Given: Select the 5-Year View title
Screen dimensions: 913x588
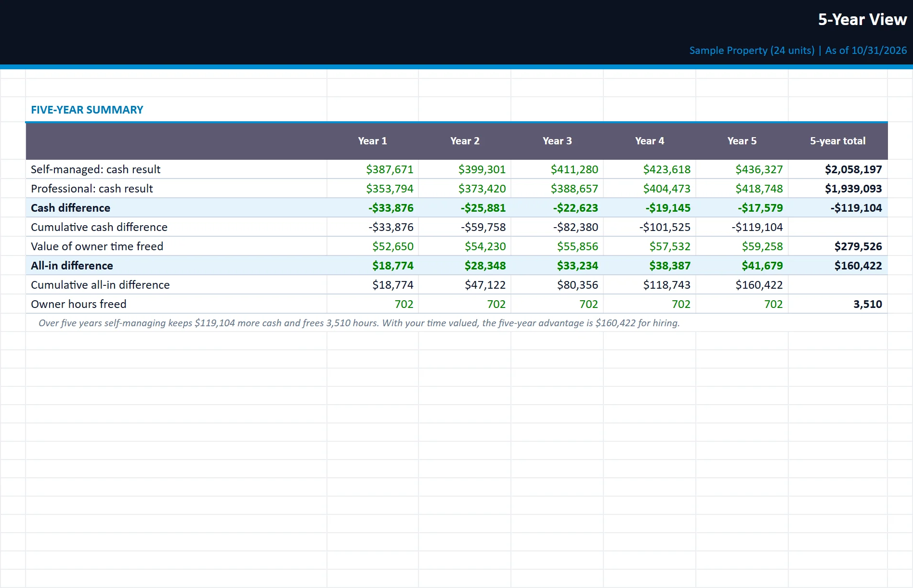Looking at the screenshot, I should (862, 20).
